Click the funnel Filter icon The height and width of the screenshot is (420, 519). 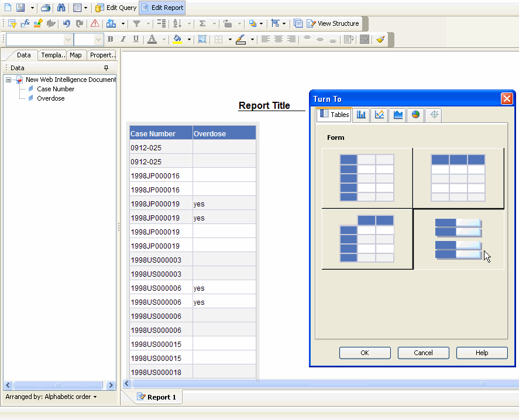136,23
